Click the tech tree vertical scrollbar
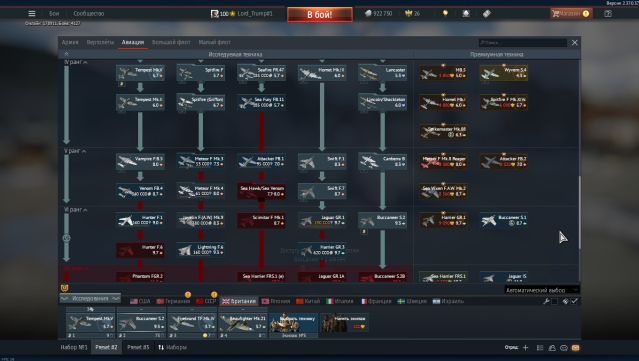639x361 pixels. point(579,212)
